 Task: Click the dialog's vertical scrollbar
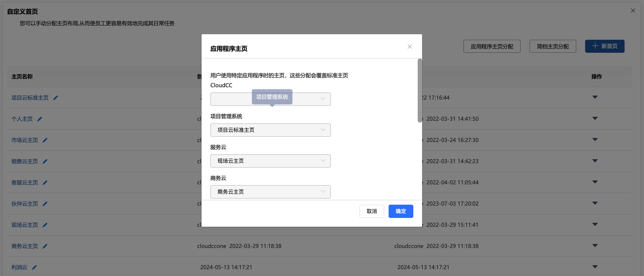pyautogui.click(x=420, y=90)
